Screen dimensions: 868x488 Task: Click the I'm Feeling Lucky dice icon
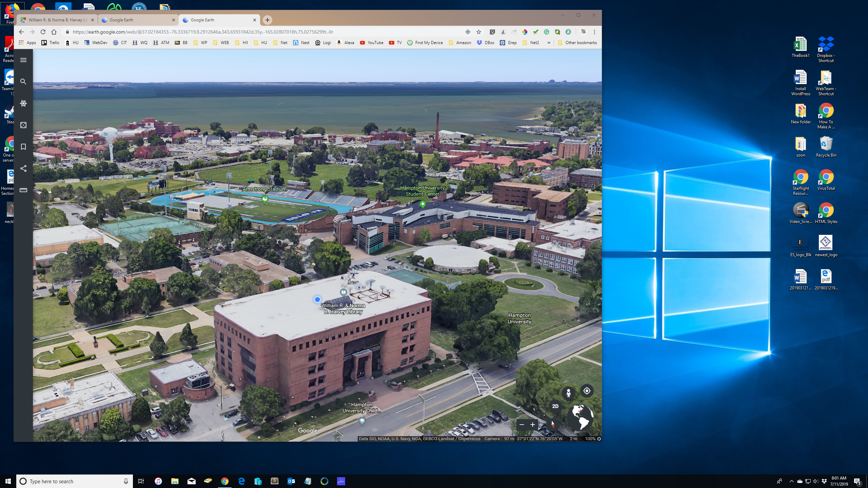[23, 125]
